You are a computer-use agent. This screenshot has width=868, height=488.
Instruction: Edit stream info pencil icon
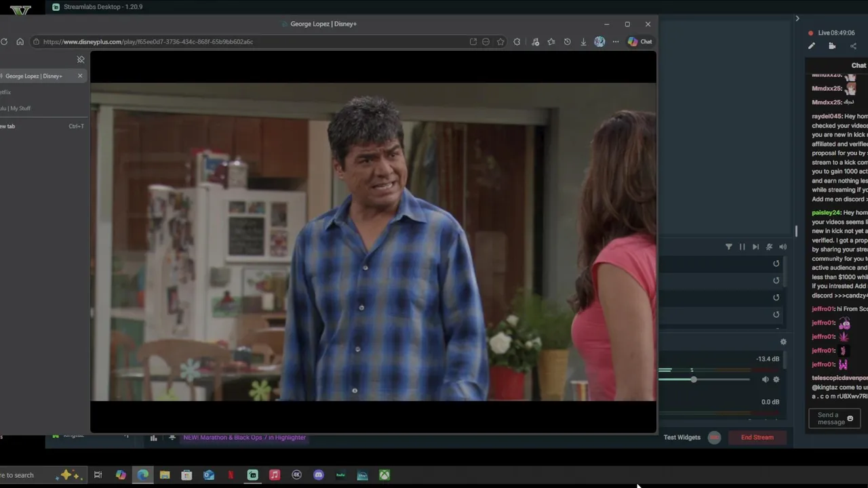(812, 46)
